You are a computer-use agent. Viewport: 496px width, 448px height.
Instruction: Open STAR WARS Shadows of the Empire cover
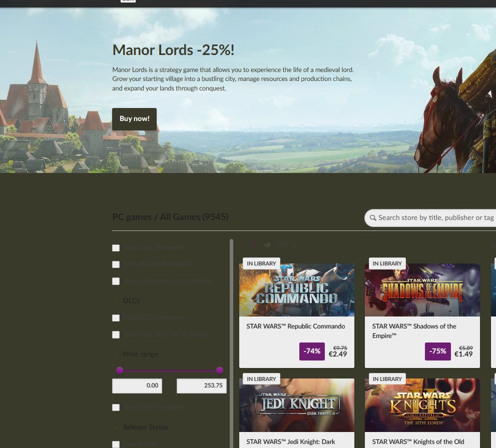422,289
